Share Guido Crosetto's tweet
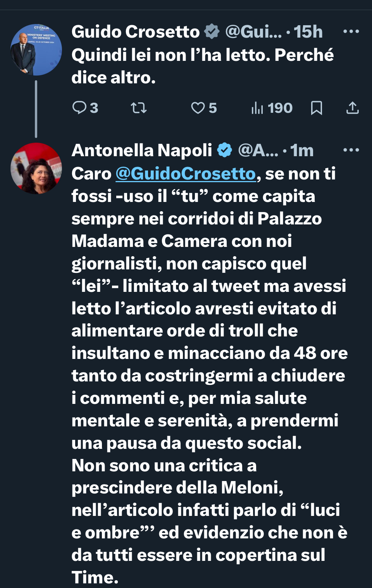Image resolution: width=372 pixels, height=588 pixels. coord(352,108)
